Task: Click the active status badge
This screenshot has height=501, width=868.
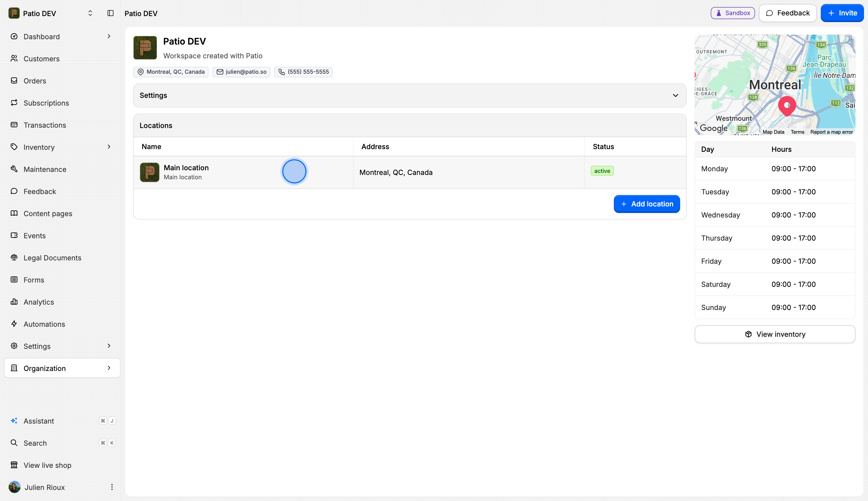Action: click(602, 171)
